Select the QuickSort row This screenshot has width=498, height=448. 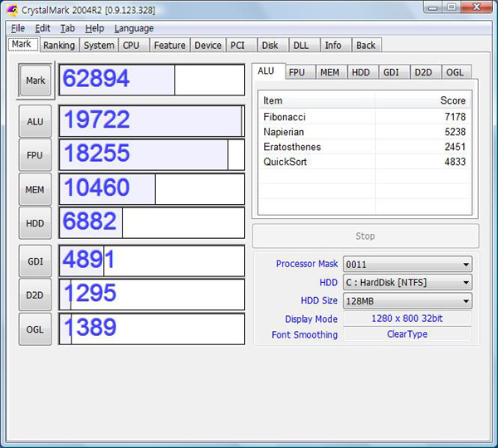[x=364, y=162]
